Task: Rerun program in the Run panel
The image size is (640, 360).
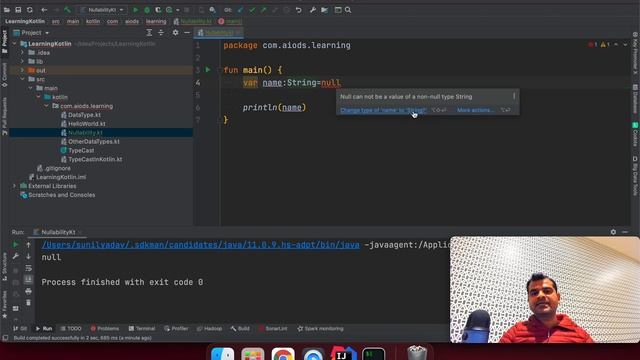Action: (x=16, y=244)
